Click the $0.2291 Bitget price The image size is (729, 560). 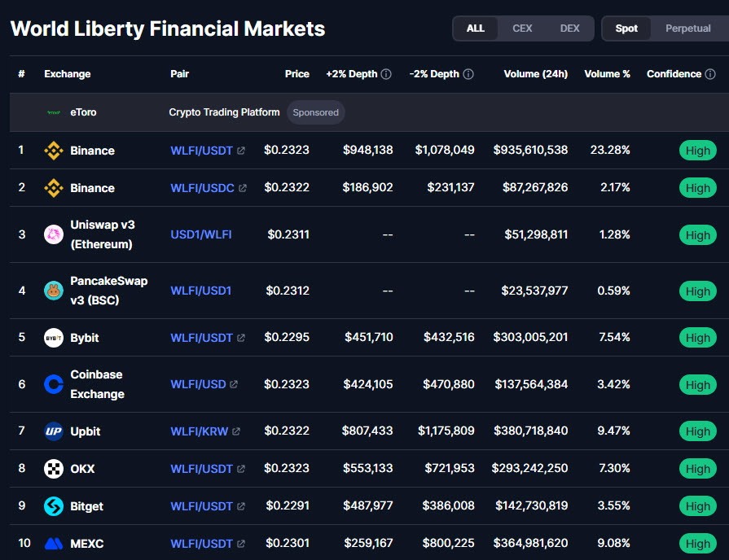(288, 505)
